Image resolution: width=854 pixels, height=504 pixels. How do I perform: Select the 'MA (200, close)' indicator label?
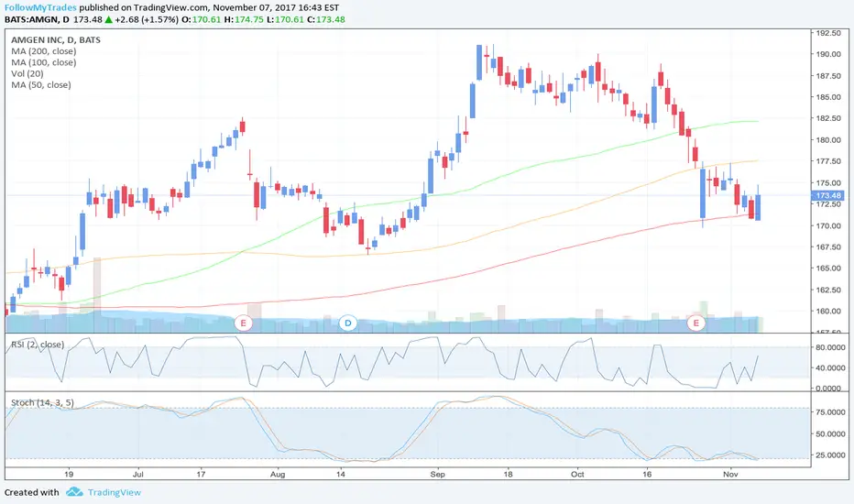point(44,51)
